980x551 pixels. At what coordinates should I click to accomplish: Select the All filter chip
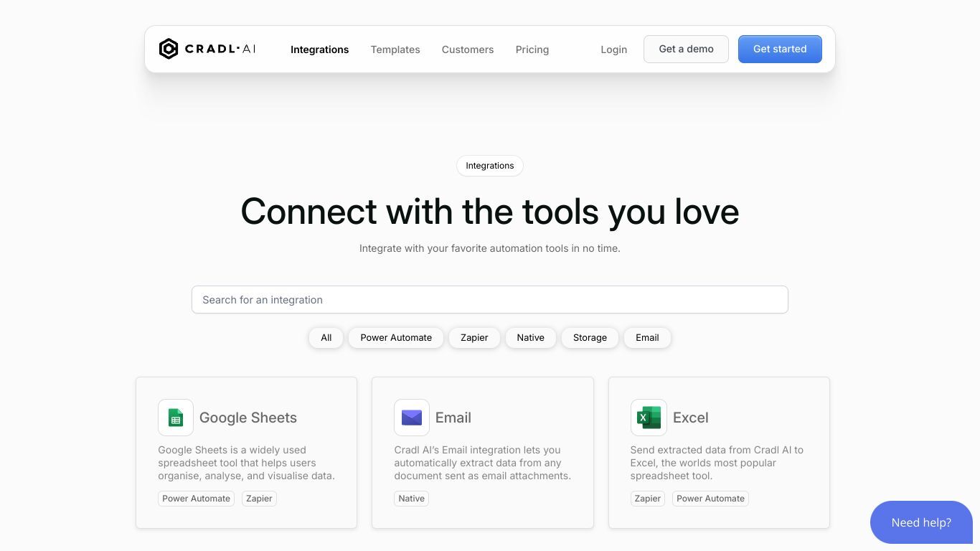coord(326,338)
